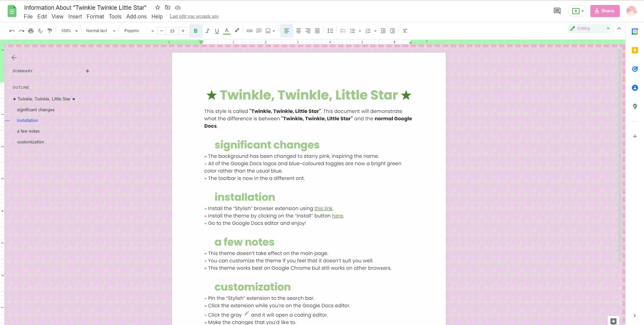Collapse the toolbar with the chevron toggle
The height and width of the screenshot is (325, 644).
(619, 28)
